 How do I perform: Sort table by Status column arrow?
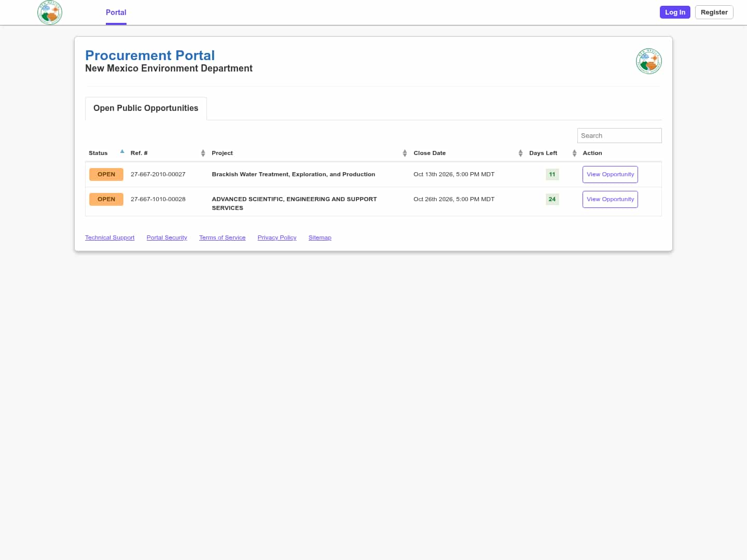122,152
